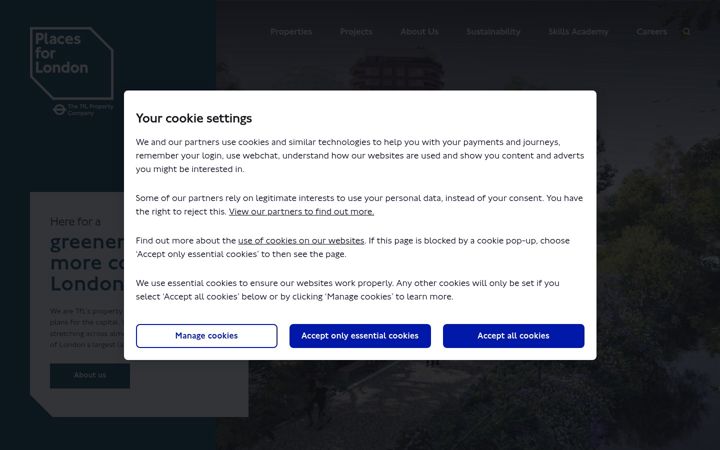Open View our partners to find out more link
720x450 pixels.
pyautogui.click(x=301, y=212)
